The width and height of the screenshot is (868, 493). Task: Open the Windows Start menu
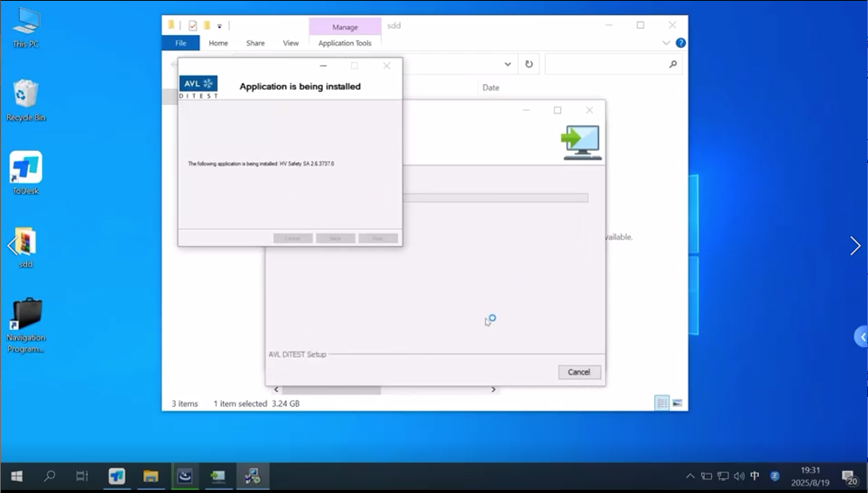(x=17, y=476)
